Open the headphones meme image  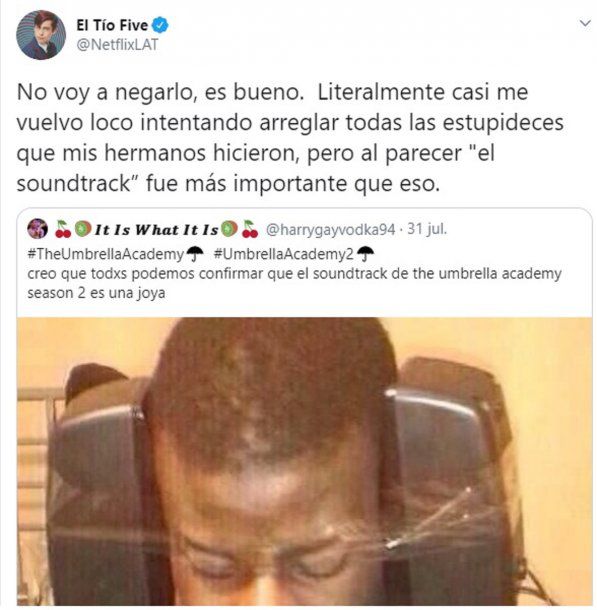pos(305,461)
